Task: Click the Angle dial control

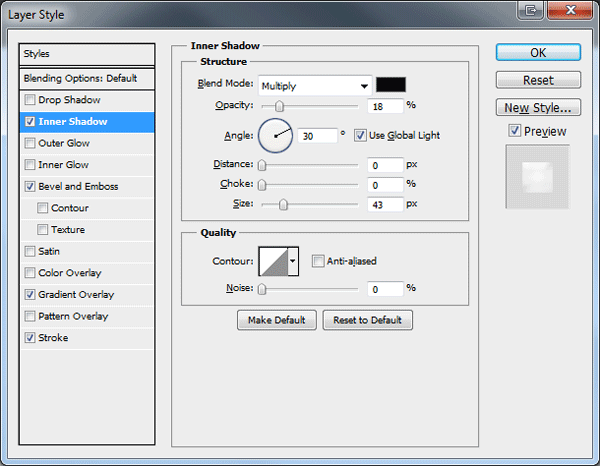Action: 276,136
